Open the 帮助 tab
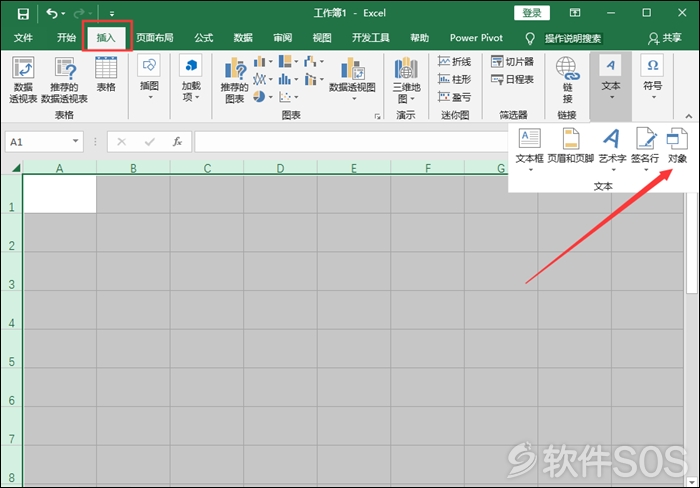 (x=420, y=38)
